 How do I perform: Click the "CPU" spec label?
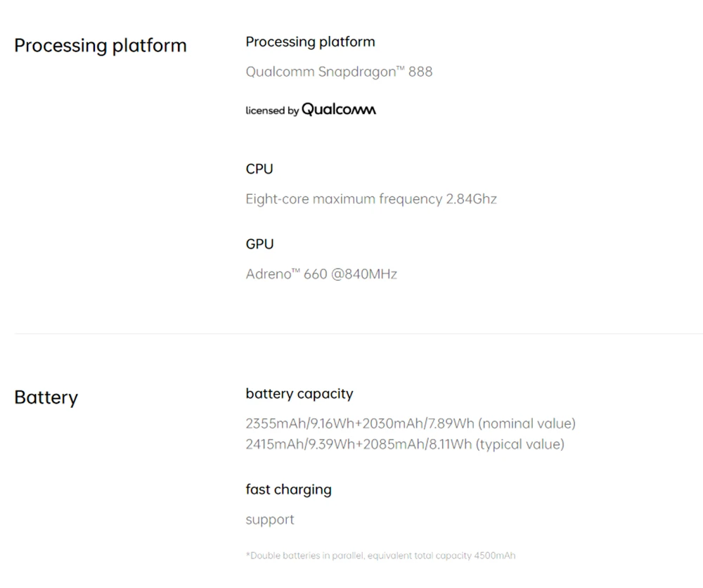click(259, 170)
